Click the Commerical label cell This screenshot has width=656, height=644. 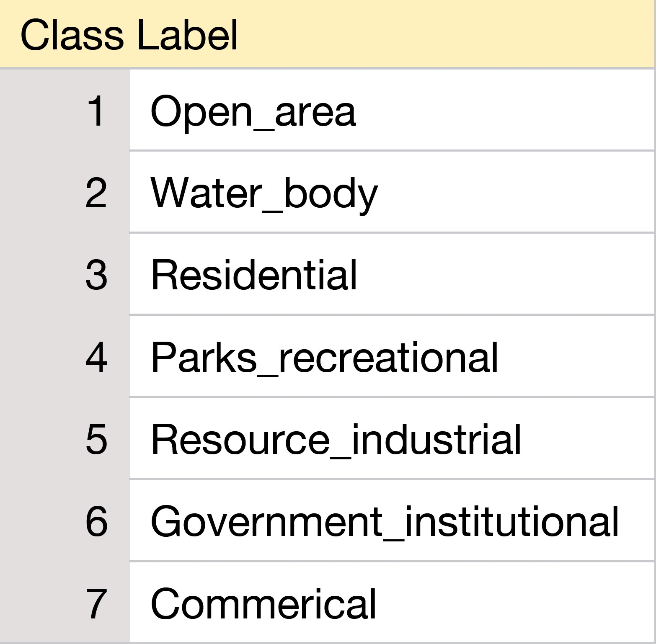263,604
